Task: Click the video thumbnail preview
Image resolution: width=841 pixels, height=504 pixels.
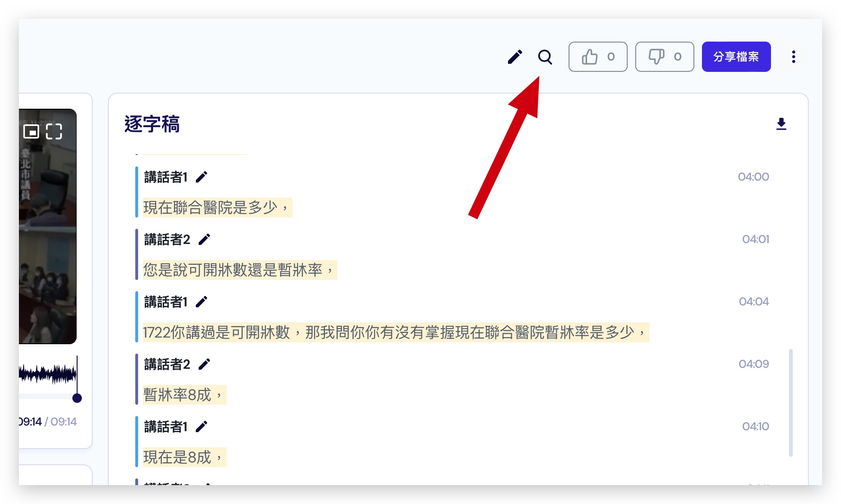Action: [47, 226]
